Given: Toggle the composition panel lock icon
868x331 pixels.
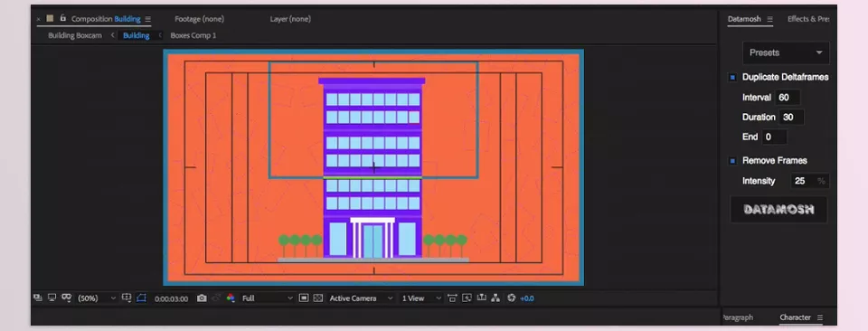Looking at the screenshot, I should point(62,18).
